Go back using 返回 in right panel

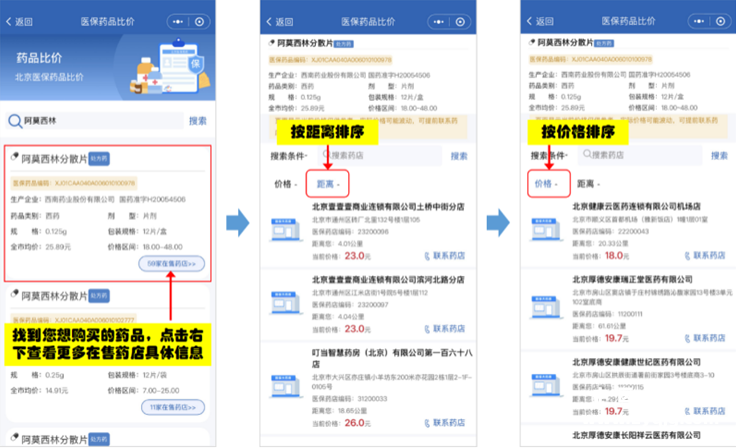pyautogui.click(x=540, y=21)
